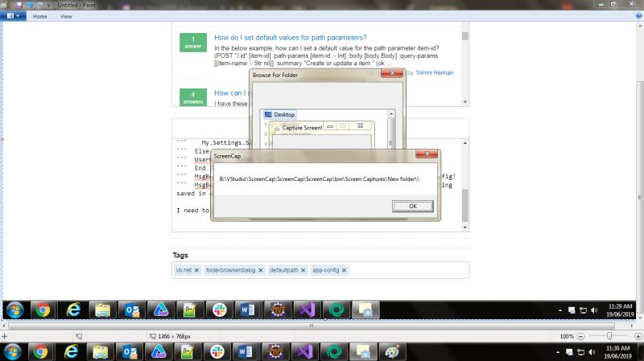Click the Paint app icon in title bar
The width and height of the screenshot is (644, 361).
click(4, 5)
